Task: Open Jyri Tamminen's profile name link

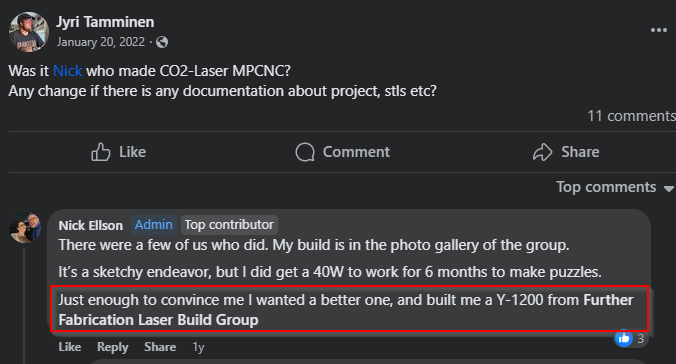Action: pyautogui.click(x=105, y=22)
